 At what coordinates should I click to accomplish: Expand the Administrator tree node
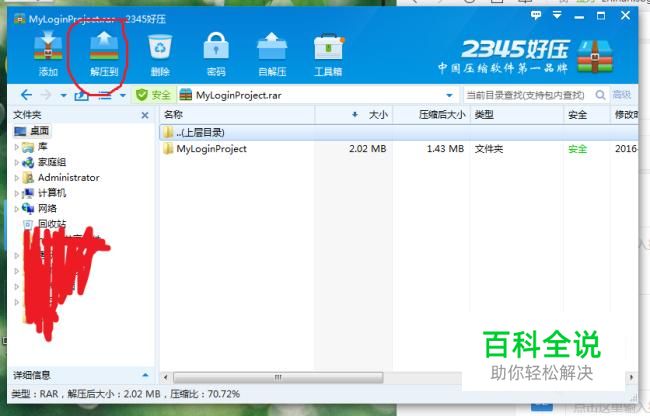17,178
